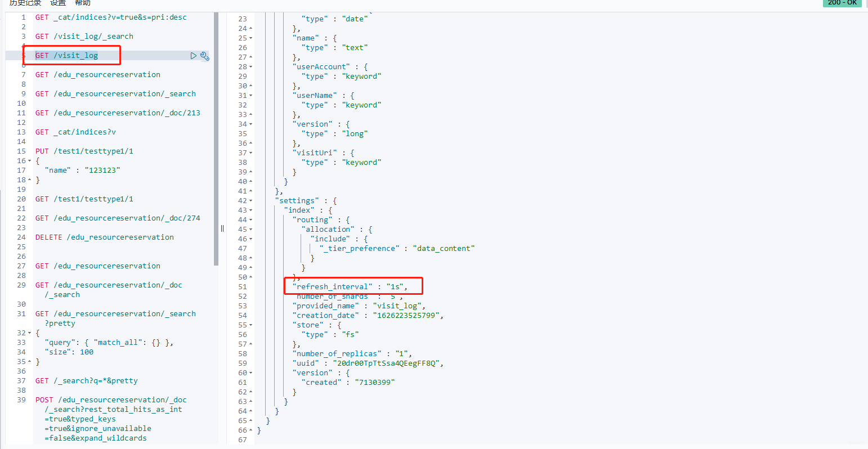868x449 pixels.
Task: Click the GET /edu_resourcereservation/_doc/274 request
Action: [x=118, y=218]
